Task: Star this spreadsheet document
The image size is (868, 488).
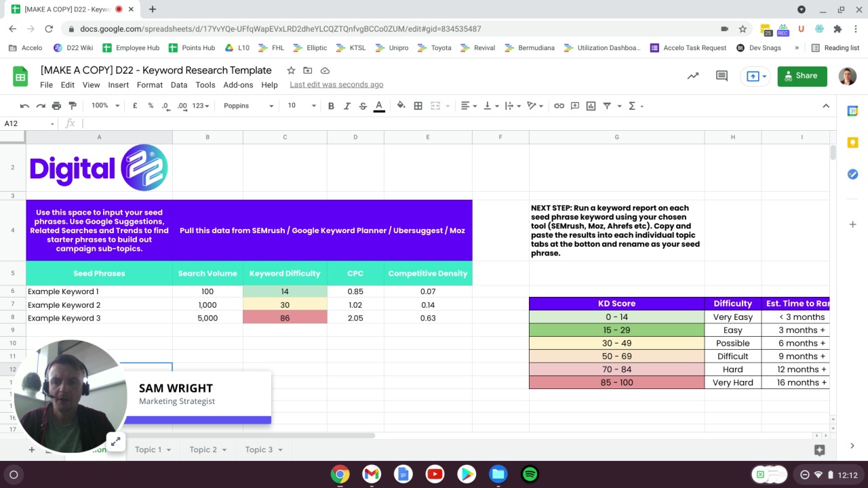Action: tap(291, 70)
